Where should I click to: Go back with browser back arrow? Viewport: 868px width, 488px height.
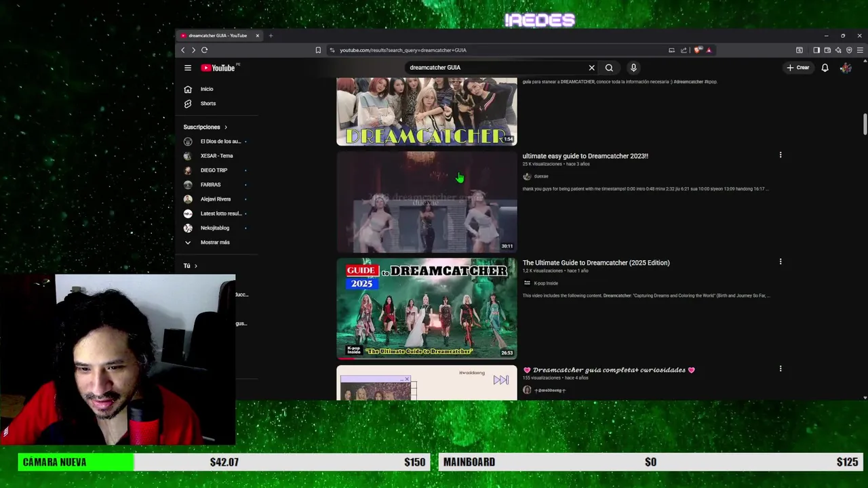[x=182, y=50]
